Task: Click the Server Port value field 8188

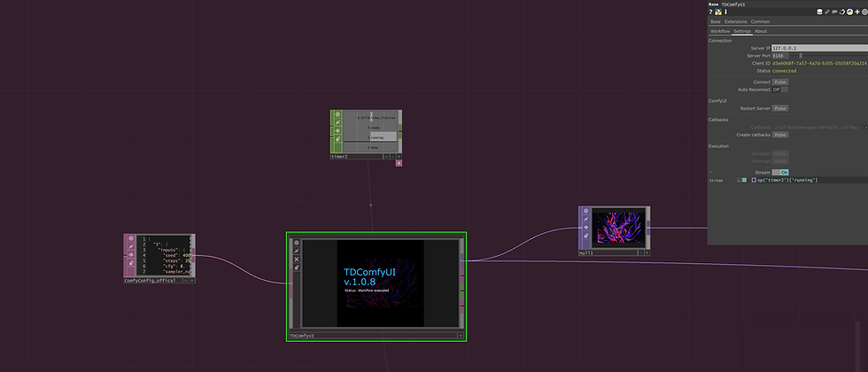Action: click(780, 56)
